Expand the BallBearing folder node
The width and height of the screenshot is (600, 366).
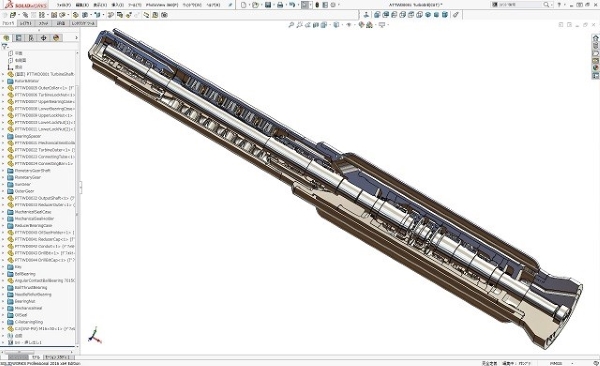point(3,274)
